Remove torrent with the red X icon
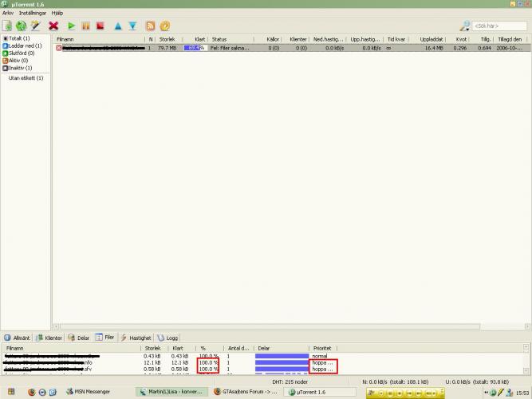 (x=54, y=26)
